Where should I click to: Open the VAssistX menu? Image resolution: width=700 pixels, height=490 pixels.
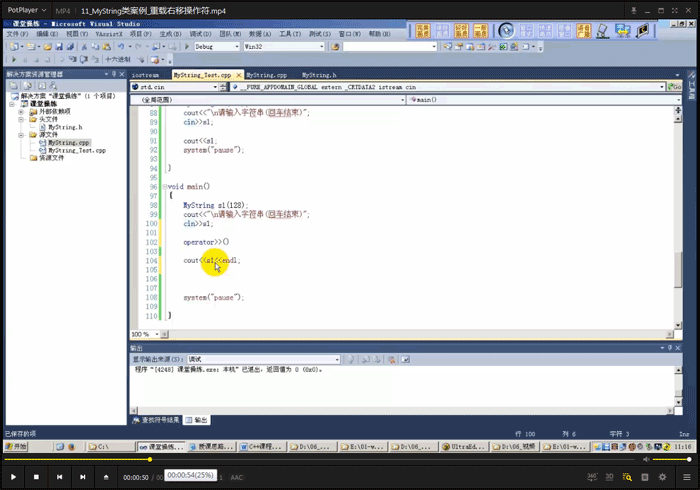click(111, 33)
